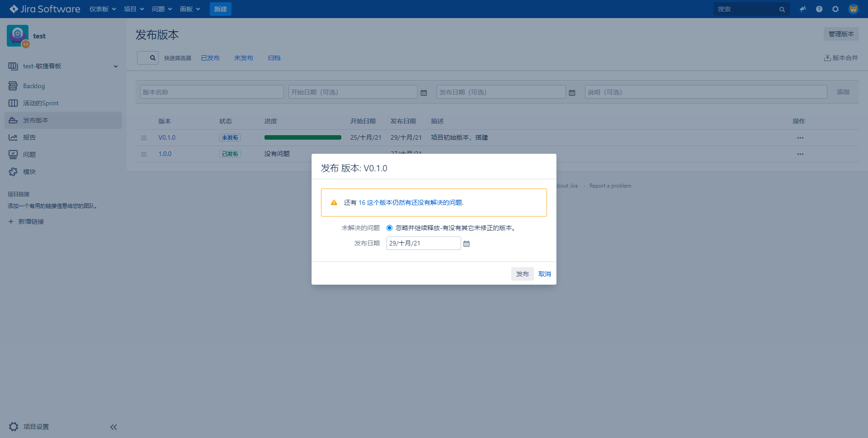Focus the 说明 (可选) input
Screen dimensions: 868x438
tap(706, 92)
